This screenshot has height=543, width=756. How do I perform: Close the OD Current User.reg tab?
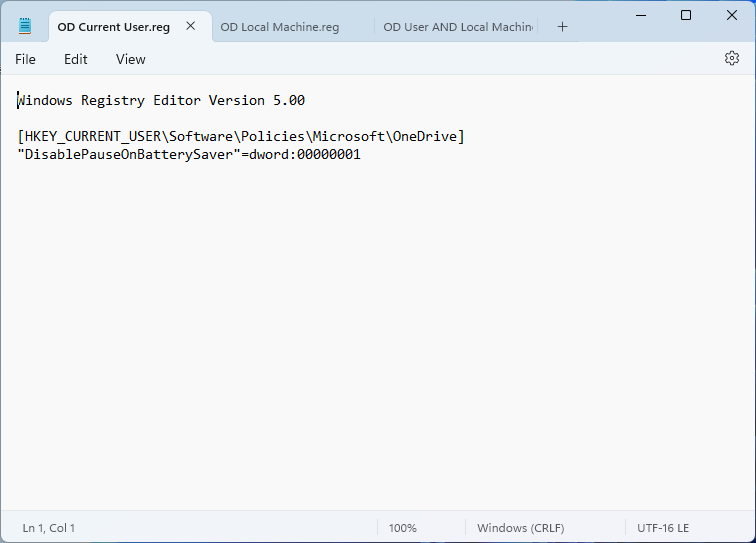point(190,27)
